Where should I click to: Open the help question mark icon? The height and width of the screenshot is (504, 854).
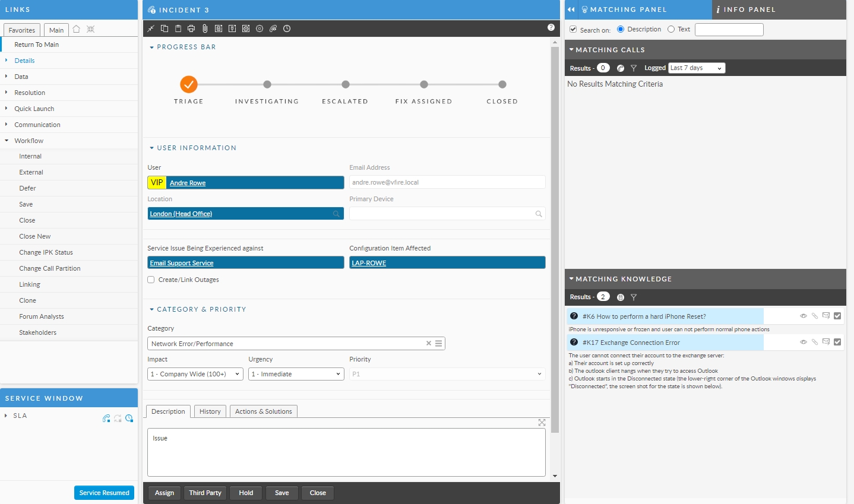pyautogui.click(x=551, y=27)
